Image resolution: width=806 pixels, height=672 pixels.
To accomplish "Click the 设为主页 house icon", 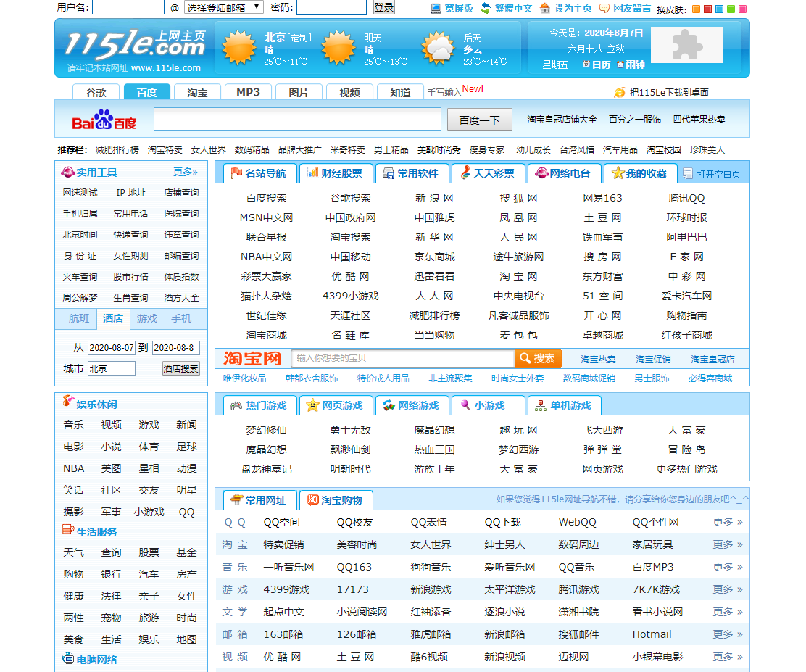I will 545,8.
